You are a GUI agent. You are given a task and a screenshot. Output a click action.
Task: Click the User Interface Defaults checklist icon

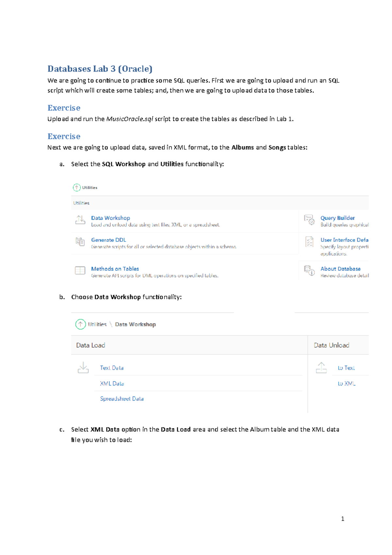tap(309, 242)
